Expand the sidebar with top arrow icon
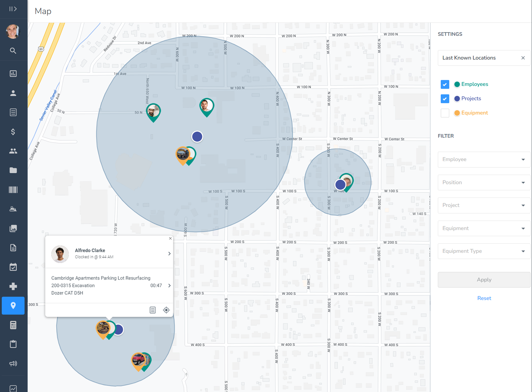Image resolution: width=532 pixels, height=392 pixels. pyautogui.click(x=13, y=9)
